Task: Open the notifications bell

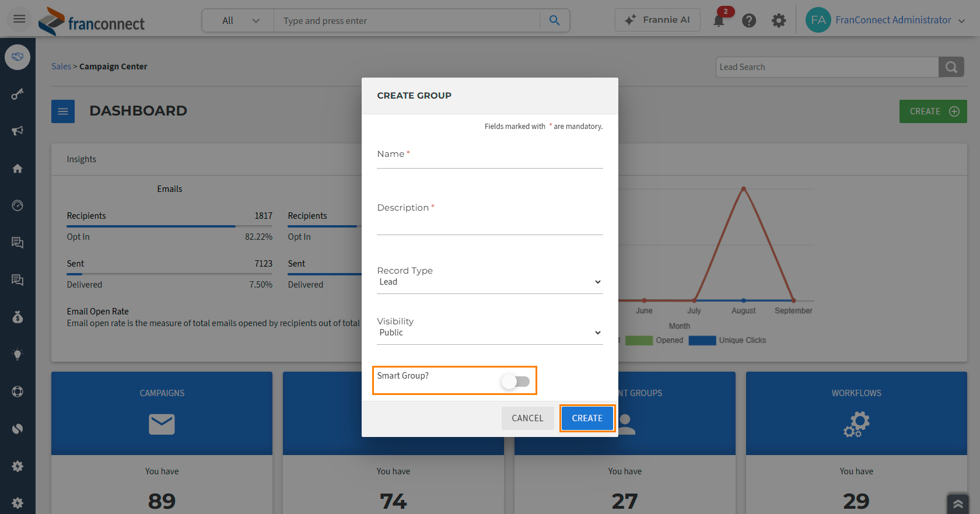Action: (719, 20)
